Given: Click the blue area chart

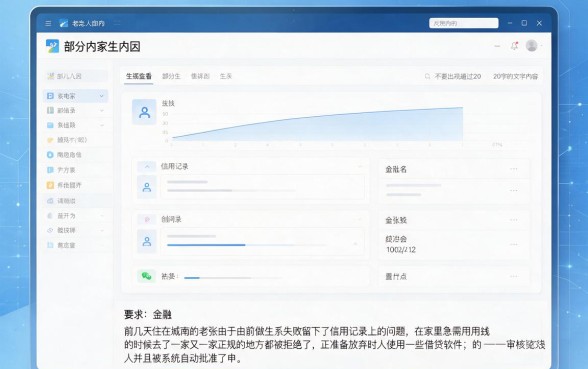Looking at the screenshot, I should coord(317,125).
